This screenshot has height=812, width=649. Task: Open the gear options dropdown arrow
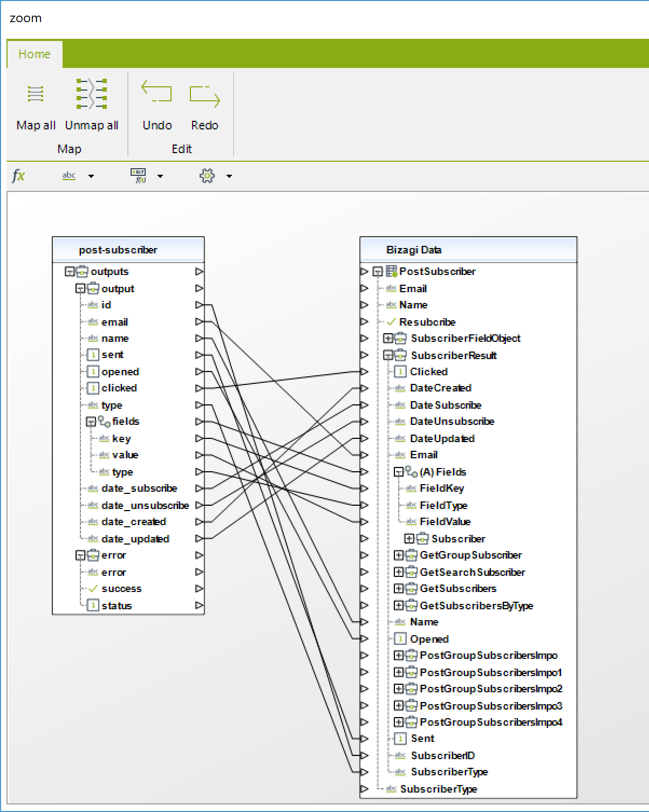[x=229, y=176]
